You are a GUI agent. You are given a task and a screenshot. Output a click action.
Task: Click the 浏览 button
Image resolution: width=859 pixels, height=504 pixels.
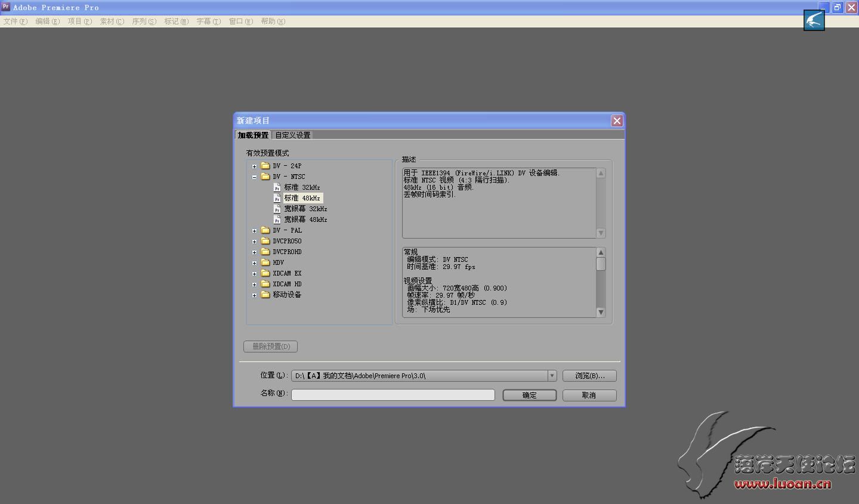(589, 376)
